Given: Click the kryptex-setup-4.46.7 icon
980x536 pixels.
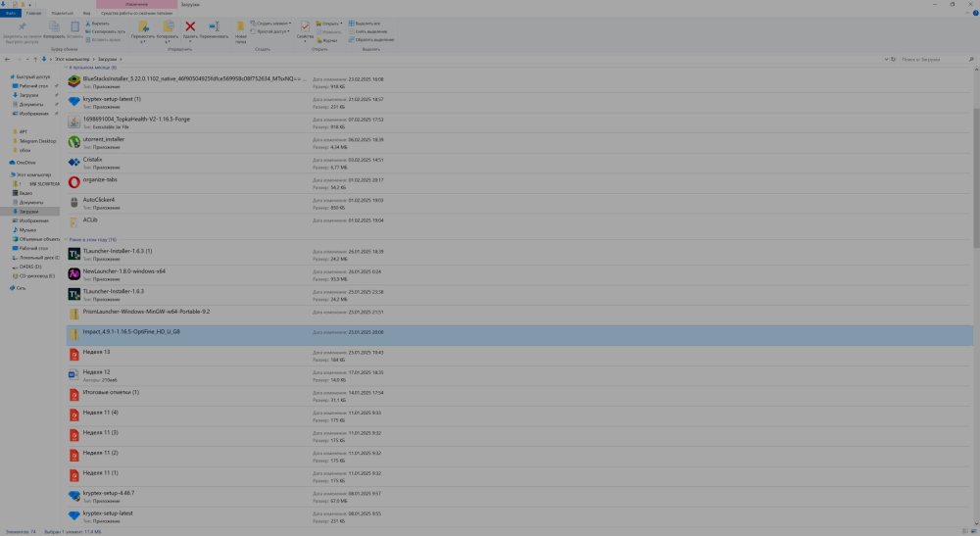Looking at the screenshot, I should pos(73,496).
